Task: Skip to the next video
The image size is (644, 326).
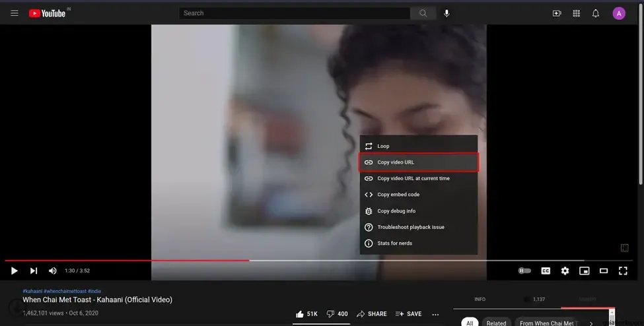Action: coord(34,271)
